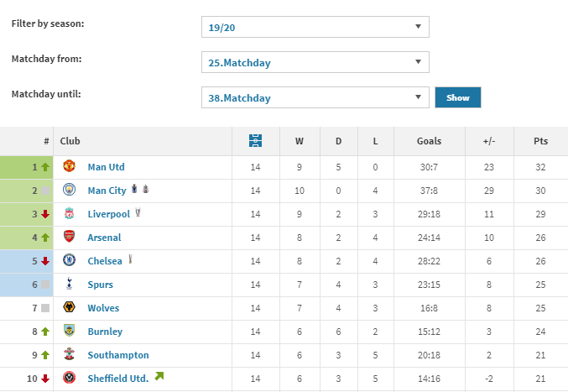The width and height of the screenshot is (568, 392).
Task: Click the Man City club crest
Action: [70, 191]
